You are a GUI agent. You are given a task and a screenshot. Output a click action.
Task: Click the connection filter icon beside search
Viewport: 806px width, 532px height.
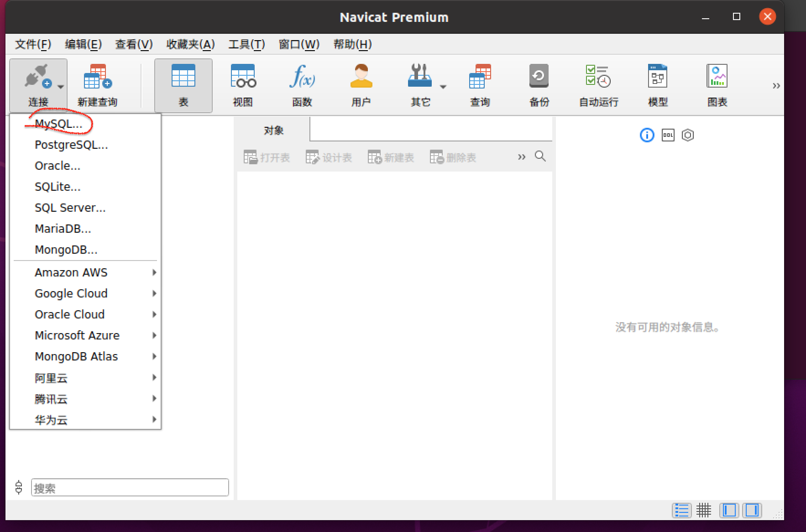[19, 487]
